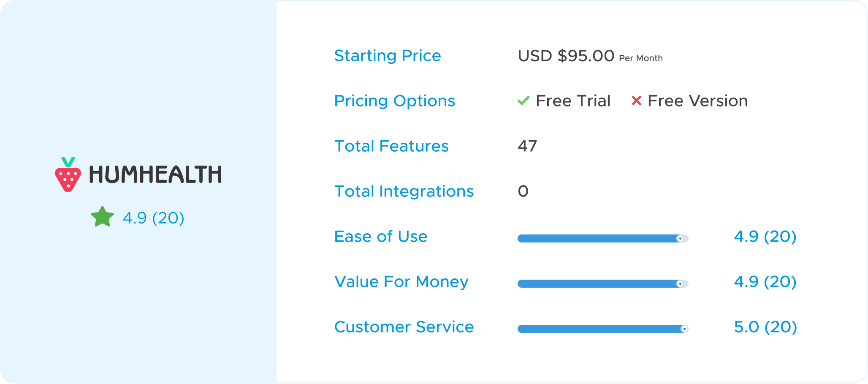This screenshot has width=868, height=384.
Task: Click the HumHealth strawberry logo icon
Action: click(x=68, y=174)
